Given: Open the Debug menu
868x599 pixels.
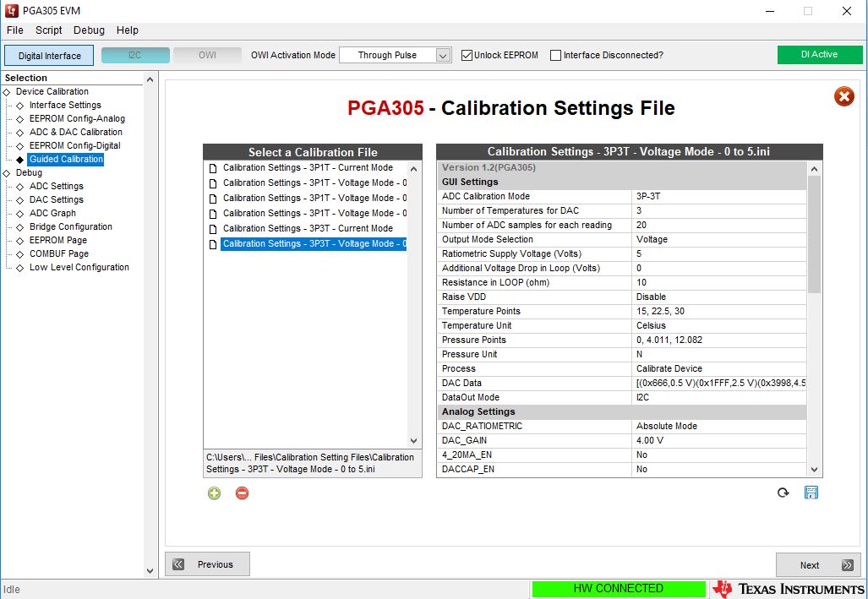Looking at the screenshot, I should point(89,30).
